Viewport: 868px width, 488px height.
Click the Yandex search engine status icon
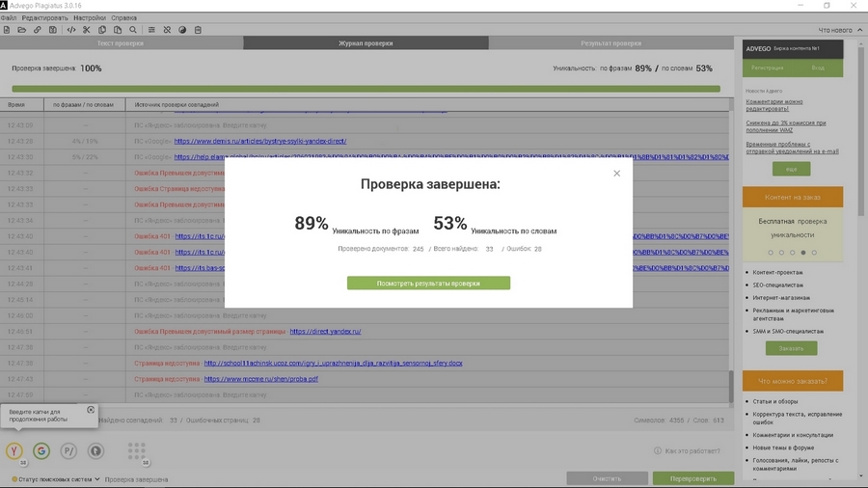pos(14,451)
